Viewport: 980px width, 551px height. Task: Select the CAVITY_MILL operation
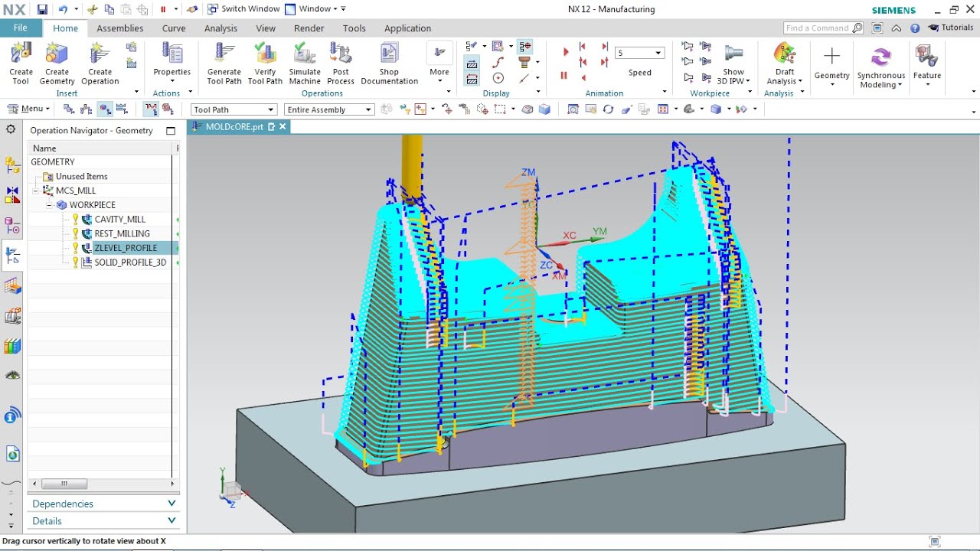(119, 220)
